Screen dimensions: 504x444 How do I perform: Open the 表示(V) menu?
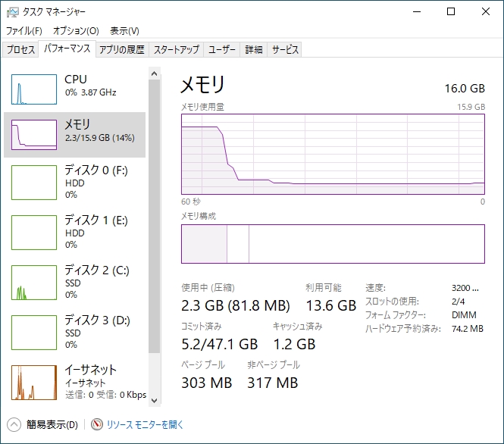click(x=124, y=31)
